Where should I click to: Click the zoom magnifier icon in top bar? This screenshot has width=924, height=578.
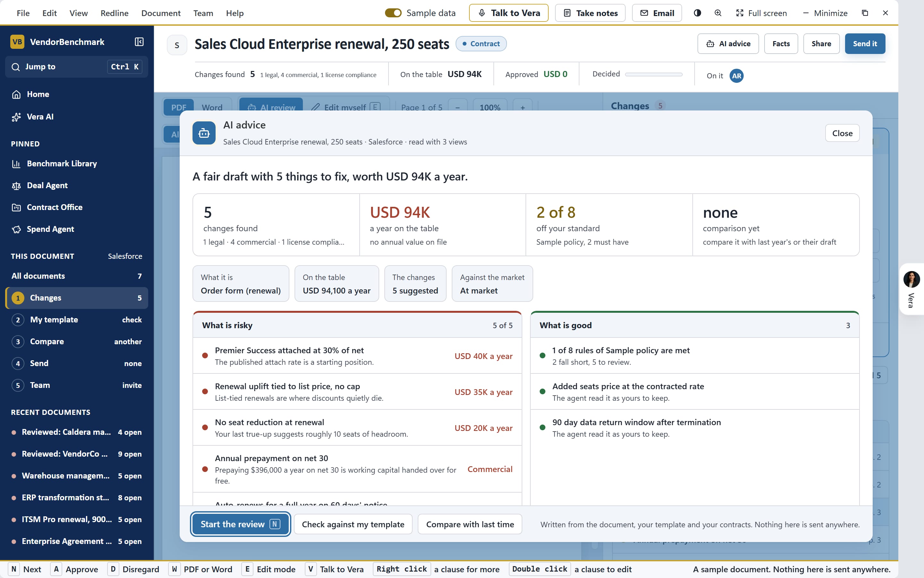718,13
